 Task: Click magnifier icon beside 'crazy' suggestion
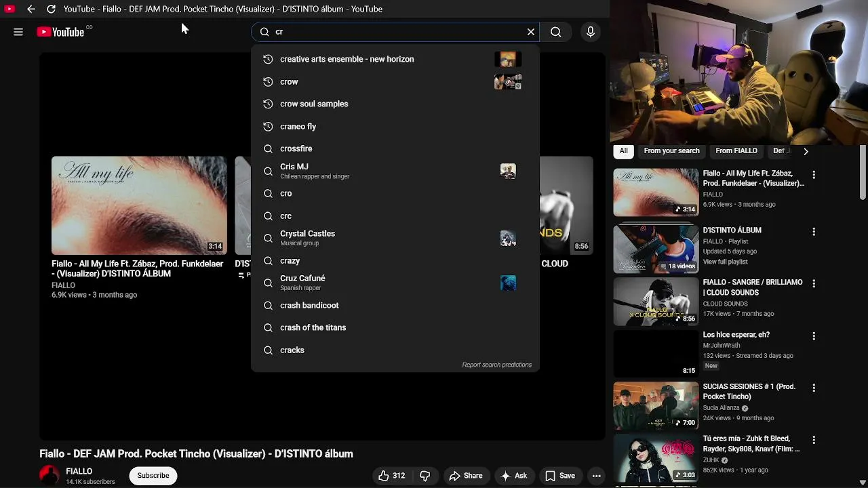(268, 260)
